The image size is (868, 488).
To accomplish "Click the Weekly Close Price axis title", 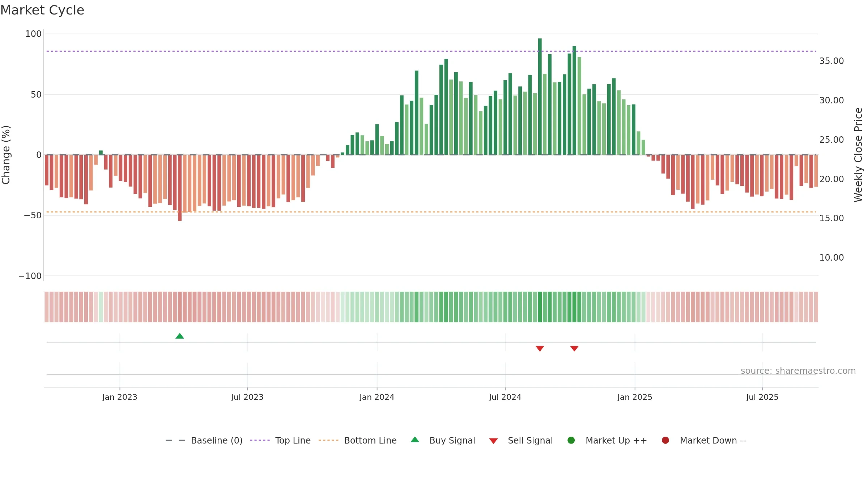I will (x=858, y=155).
